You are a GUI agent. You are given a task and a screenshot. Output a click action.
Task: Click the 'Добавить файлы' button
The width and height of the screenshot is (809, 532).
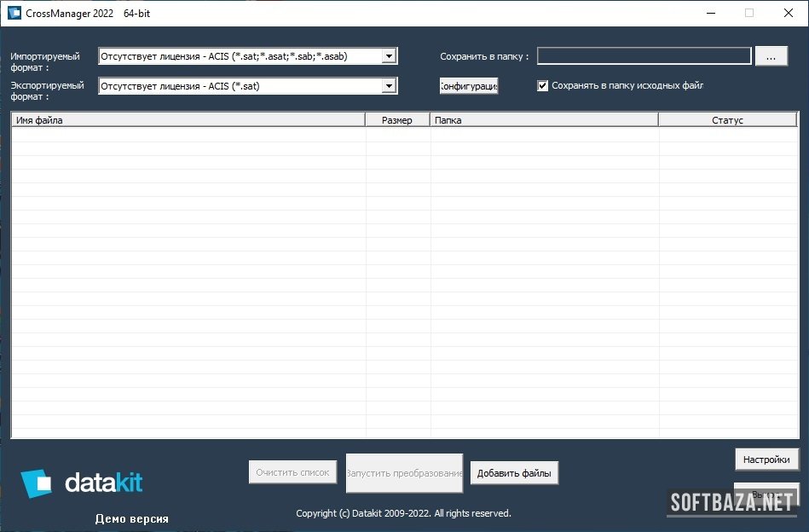(514, 473)
